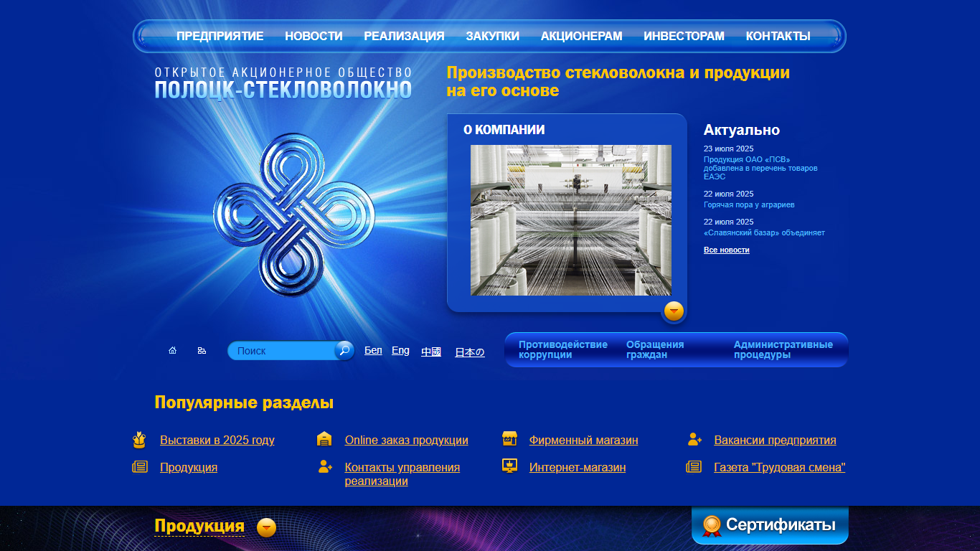Click the newspaper icon beside Продукция link
Viewport: 980px width, 551px height.
click(140, 467)
